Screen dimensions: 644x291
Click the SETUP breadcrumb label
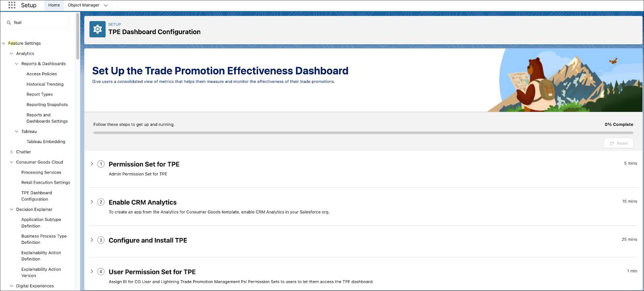[x=115, y=25]
